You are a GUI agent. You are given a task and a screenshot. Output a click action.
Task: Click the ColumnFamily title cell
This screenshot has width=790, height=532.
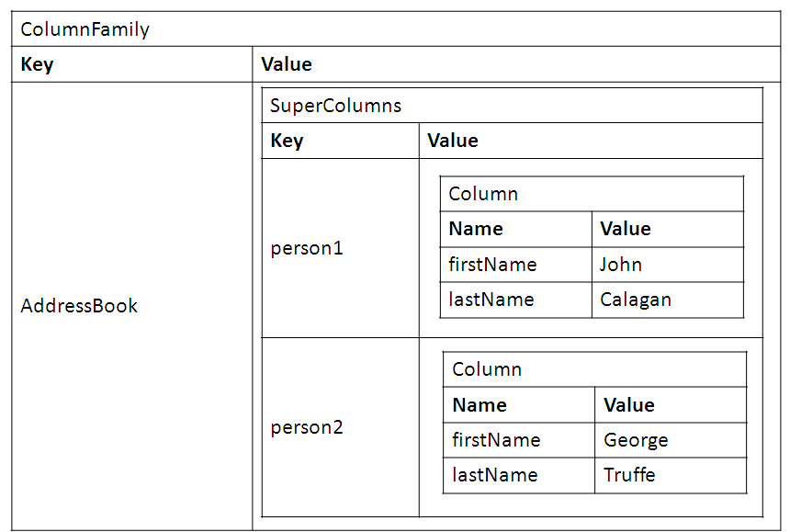(x=85, y=29)
